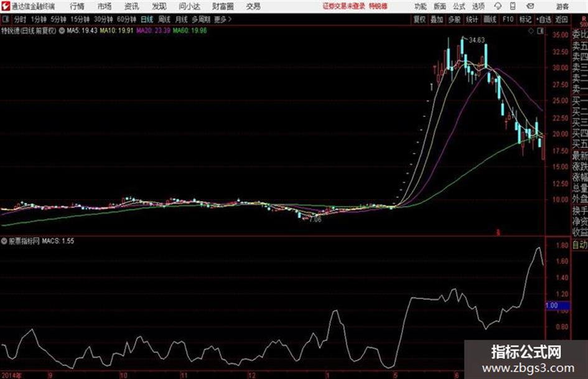Switch to the 60分钟 period tab
This screenshot has width=588, height=379.
[126, 19]
